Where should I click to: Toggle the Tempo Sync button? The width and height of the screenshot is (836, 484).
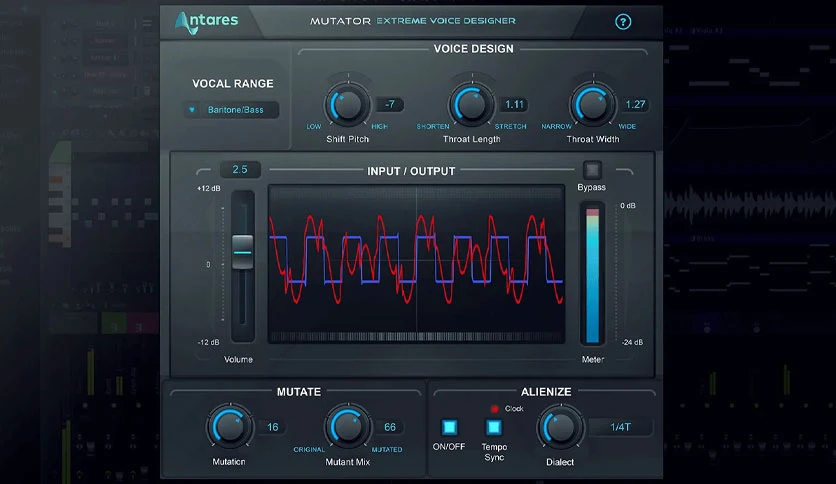[x=494, y=427]
